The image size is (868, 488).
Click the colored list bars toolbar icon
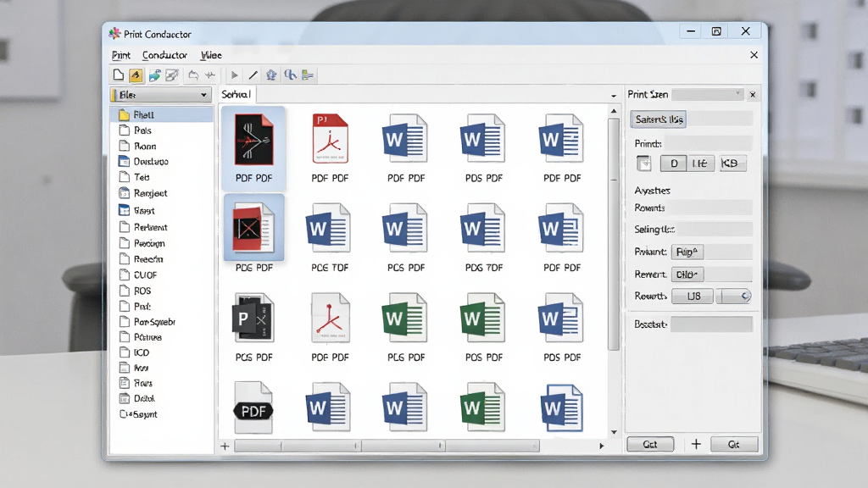(308, 75)
